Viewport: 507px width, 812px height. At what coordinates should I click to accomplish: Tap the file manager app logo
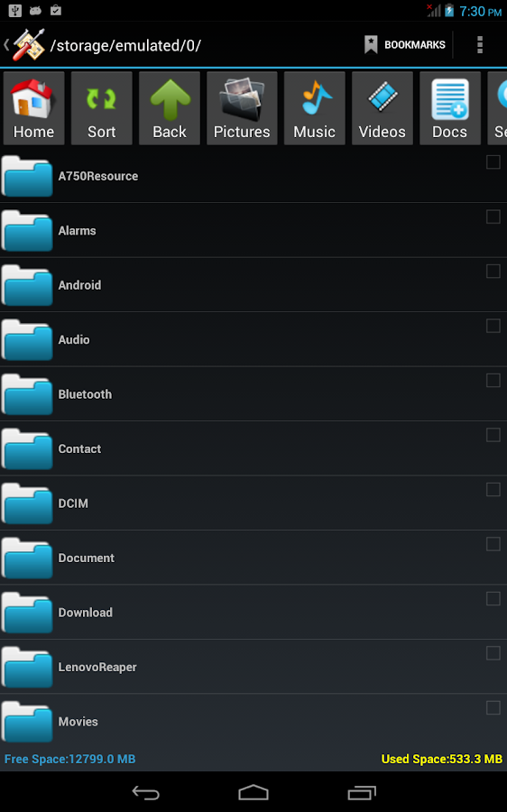29,45
